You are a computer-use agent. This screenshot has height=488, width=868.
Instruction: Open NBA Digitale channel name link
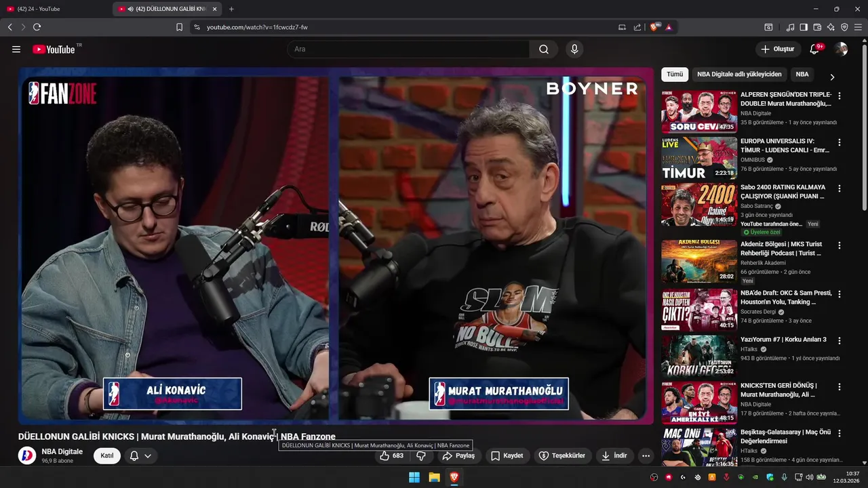(x=62, y=451)
